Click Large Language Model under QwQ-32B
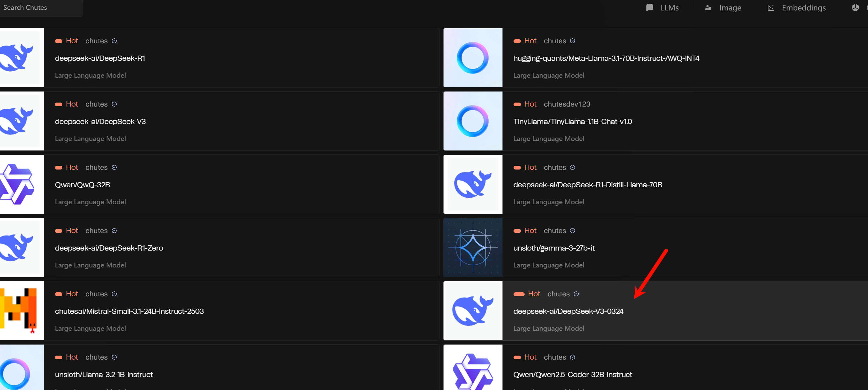The height and width of the screenshot is (390, 868). pyautogui.click(x=90, y=202)
